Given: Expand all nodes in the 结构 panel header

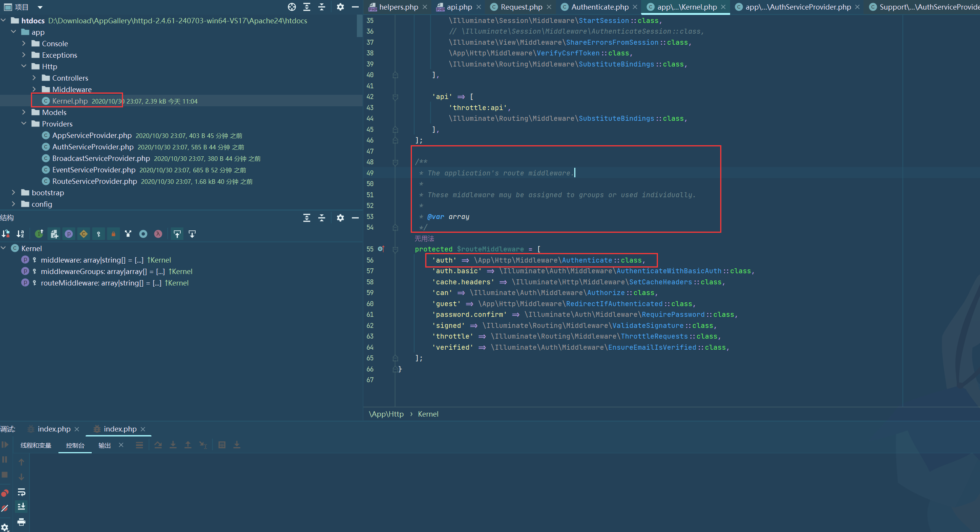Looking at the screenshot, I should tap(307, 218).
